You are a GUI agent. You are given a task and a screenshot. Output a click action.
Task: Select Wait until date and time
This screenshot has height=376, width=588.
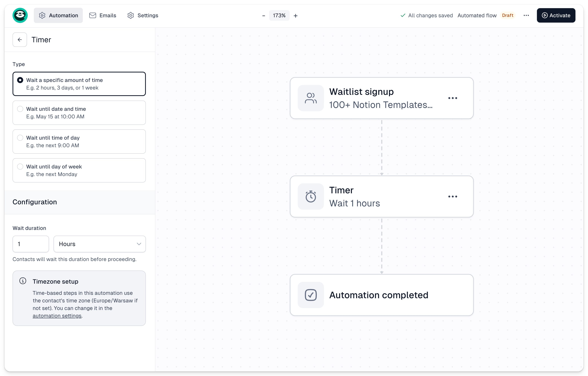tap(79, 112)
